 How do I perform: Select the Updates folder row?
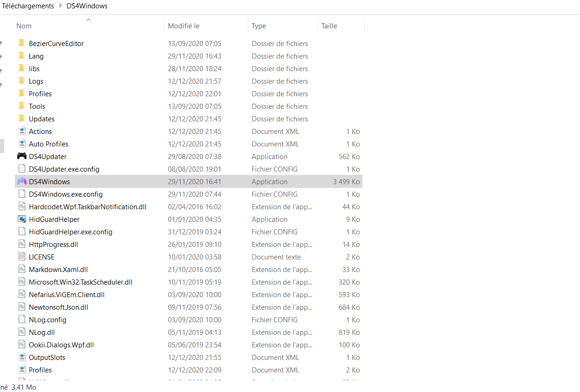[x=188, y=119]
